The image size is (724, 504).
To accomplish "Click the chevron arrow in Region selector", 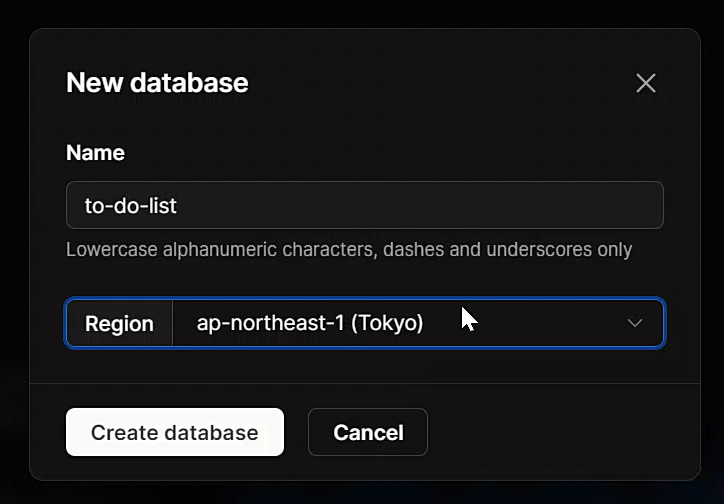I will point(635,323).
